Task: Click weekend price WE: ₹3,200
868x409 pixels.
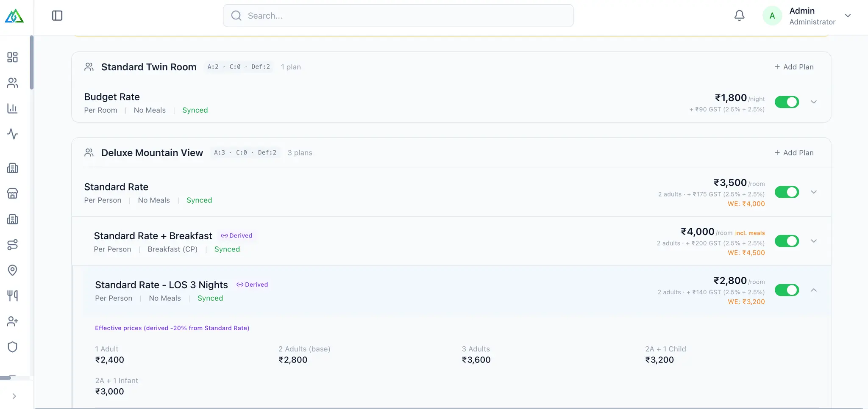Action: coord(746,302)
